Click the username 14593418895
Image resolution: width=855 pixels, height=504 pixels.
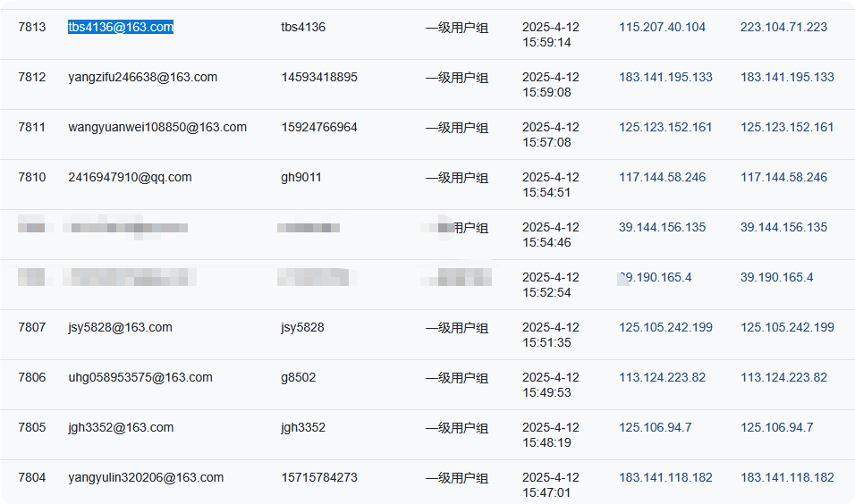click(x=319, y=77)
